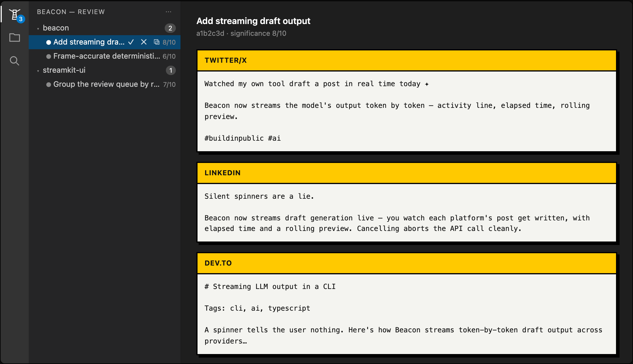
Task: Click the '#buildinpublic #ai' hashtag line
Action: pos(243,138)
